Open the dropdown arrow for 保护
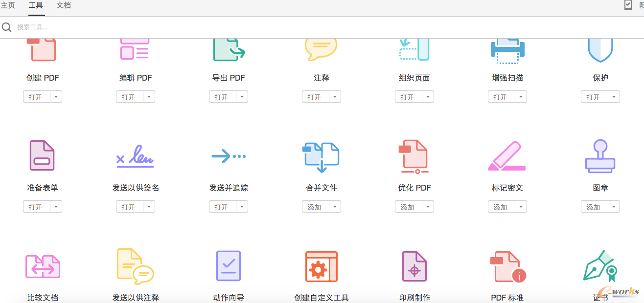 (x=614, y=97)
